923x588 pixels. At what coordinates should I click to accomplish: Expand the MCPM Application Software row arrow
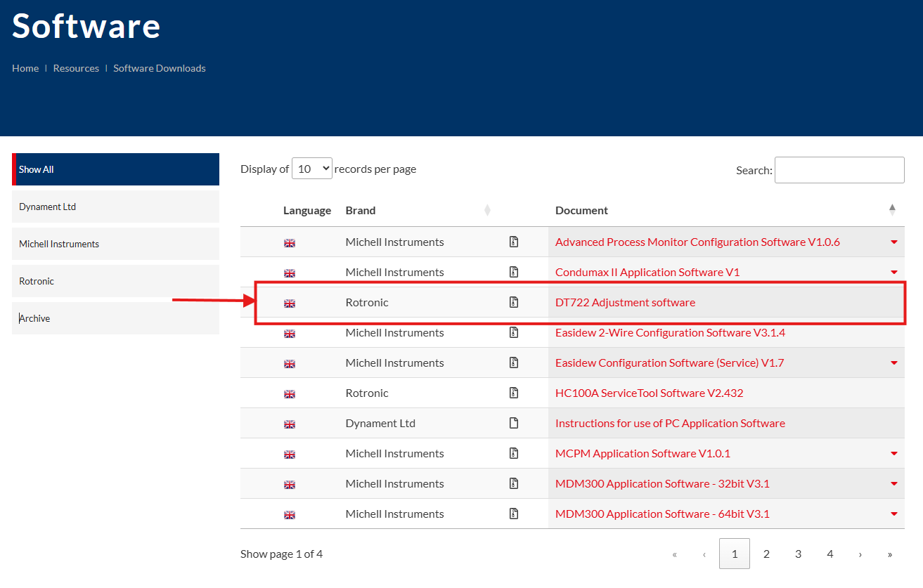coord(894,454)
